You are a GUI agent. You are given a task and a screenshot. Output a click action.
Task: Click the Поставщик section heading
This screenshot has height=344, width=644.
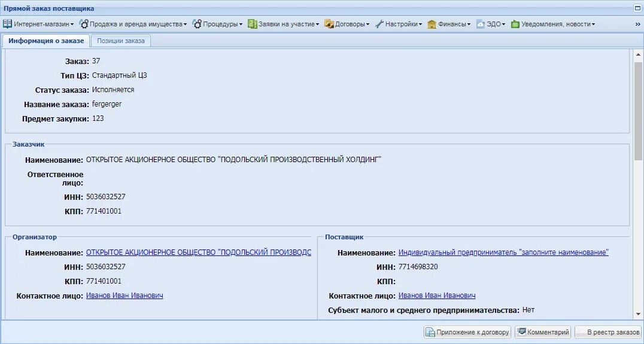tap(344, 237)
